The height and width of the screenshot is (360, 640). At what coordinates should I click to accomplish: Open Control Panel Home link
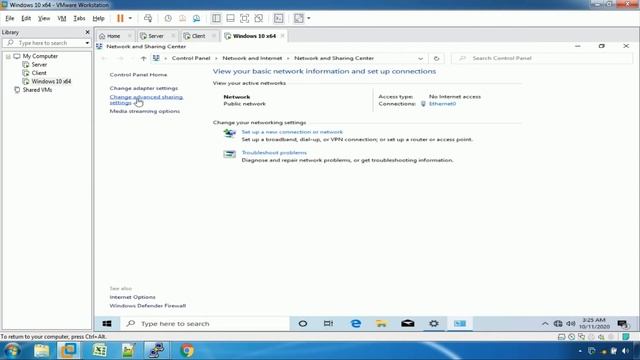138,75
